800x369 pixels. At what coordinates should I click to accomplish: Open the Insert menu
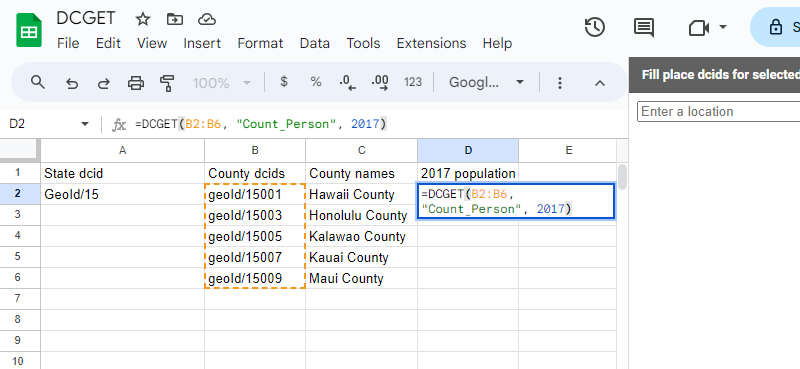coord(202,43)
